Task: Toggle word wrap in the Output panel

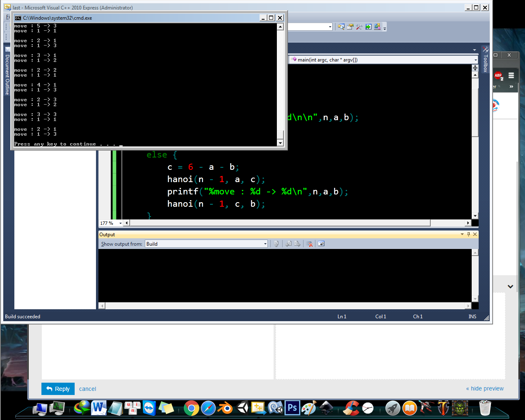Action: [x=321, y=244]
